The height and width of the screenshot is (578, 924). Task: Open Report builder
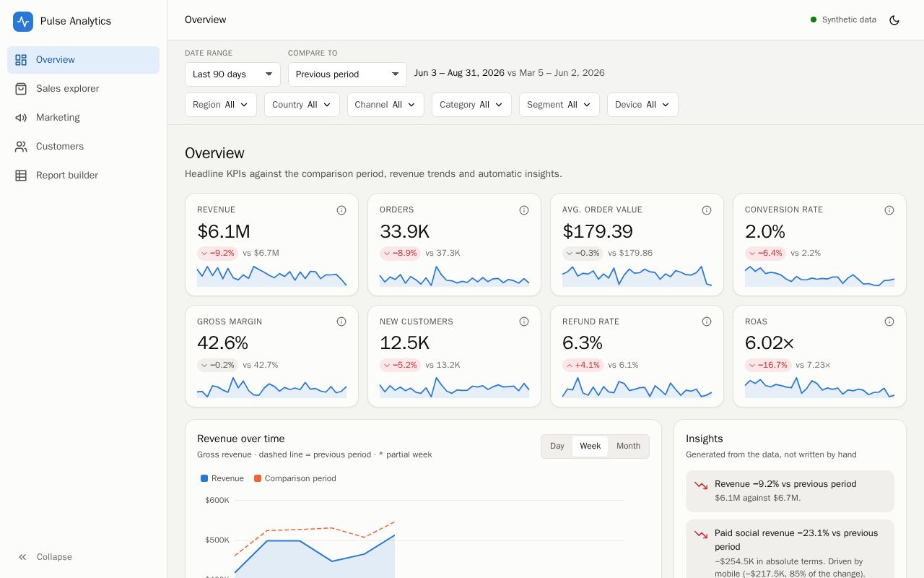pyautogui.click(x=83, y=176)
